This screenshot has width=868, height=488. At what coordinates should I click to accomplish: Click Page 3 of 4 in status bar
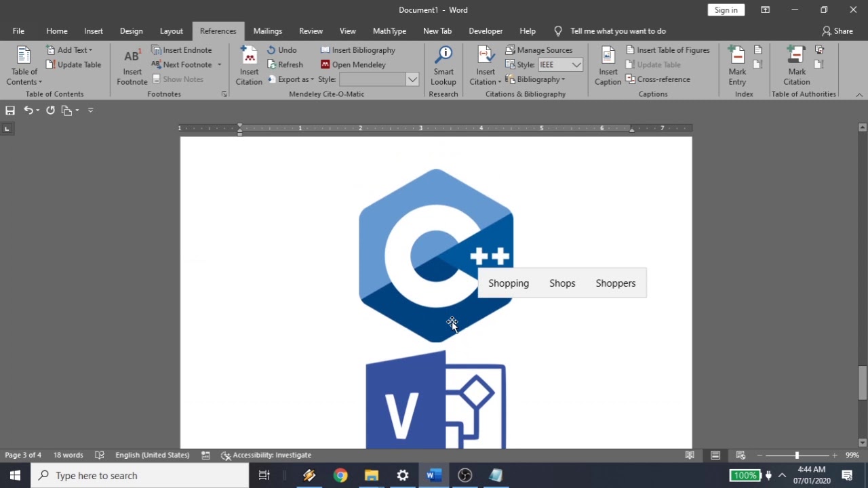(23, 455)
